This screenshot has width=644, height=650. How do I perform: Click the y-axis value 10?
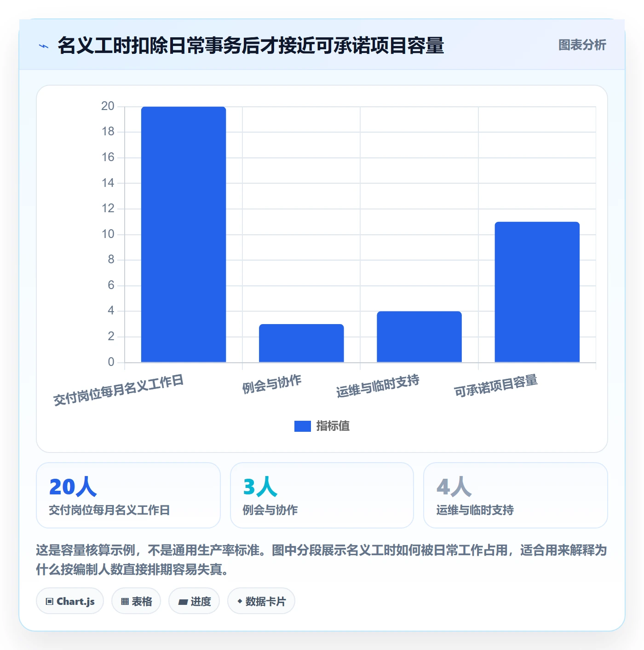click(108, 234)
